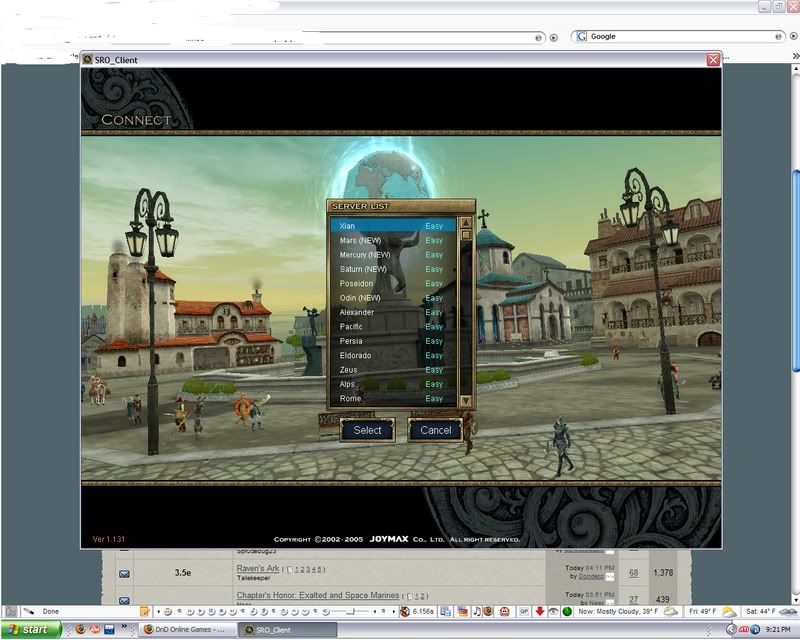Close the SRO_Client window
Screen dimensions: 800x640
tap(713, 60)
